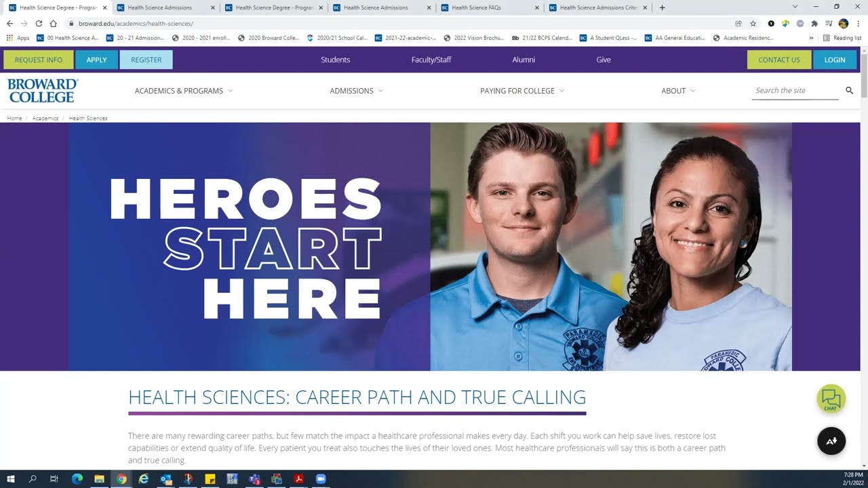Close the first Health Science Degree tab
This screenshot has width=868, height=488.
(104, 7)
